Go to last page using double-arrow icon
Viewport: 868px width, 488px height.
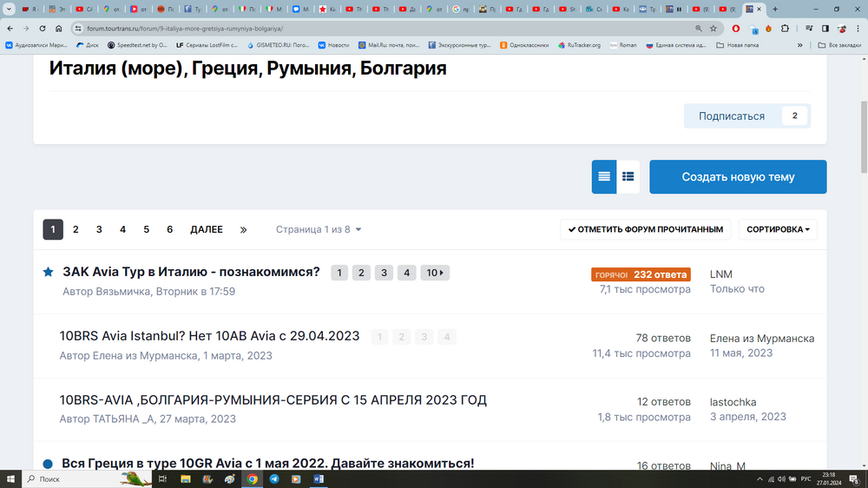[243, 229]
